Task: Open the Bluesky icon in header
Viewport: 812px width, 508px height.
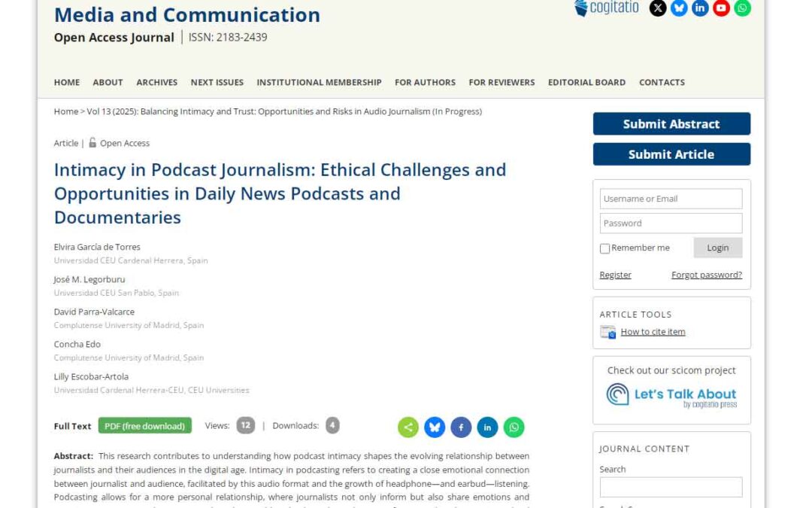Action: tap(679, 8)
